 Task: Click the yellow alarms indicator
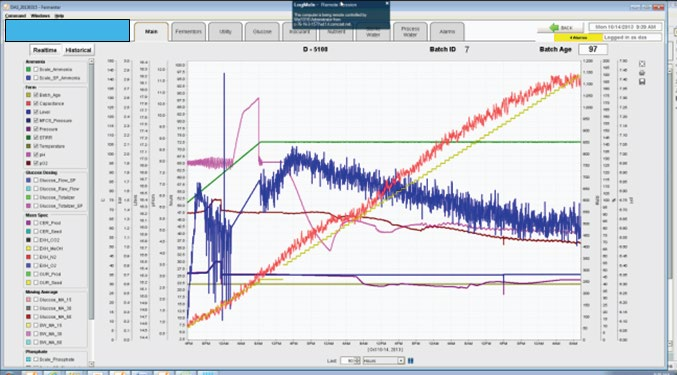tap(578, 38)
